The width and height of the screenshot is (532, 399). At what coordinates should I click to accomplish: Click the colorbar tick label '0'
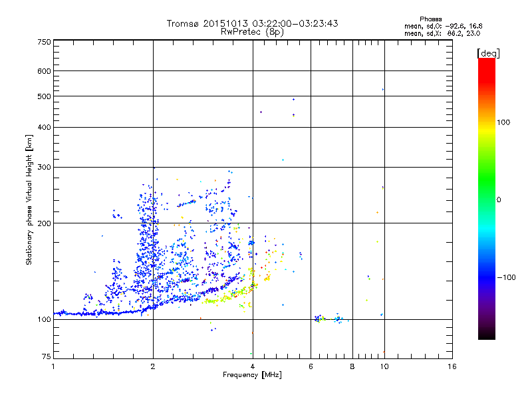click(499, 200)
